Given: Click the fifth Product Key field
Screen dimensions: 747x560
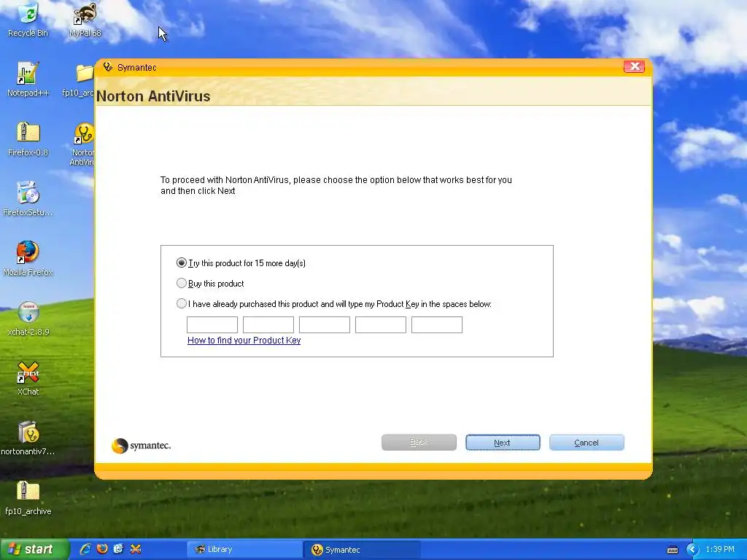Looking at the screenshot, I should tap(437, 324).
